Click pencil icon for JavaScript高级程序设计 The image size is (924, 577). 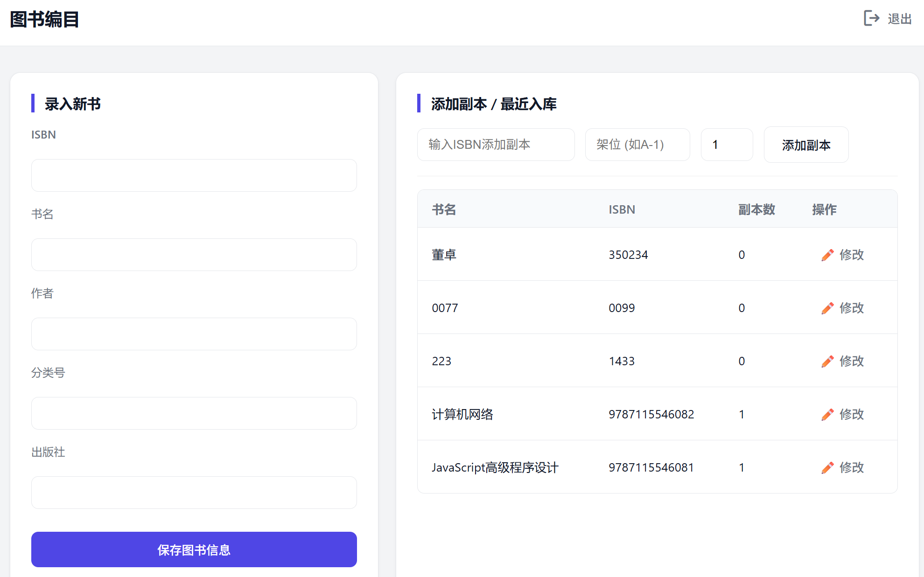coord(827,468)
